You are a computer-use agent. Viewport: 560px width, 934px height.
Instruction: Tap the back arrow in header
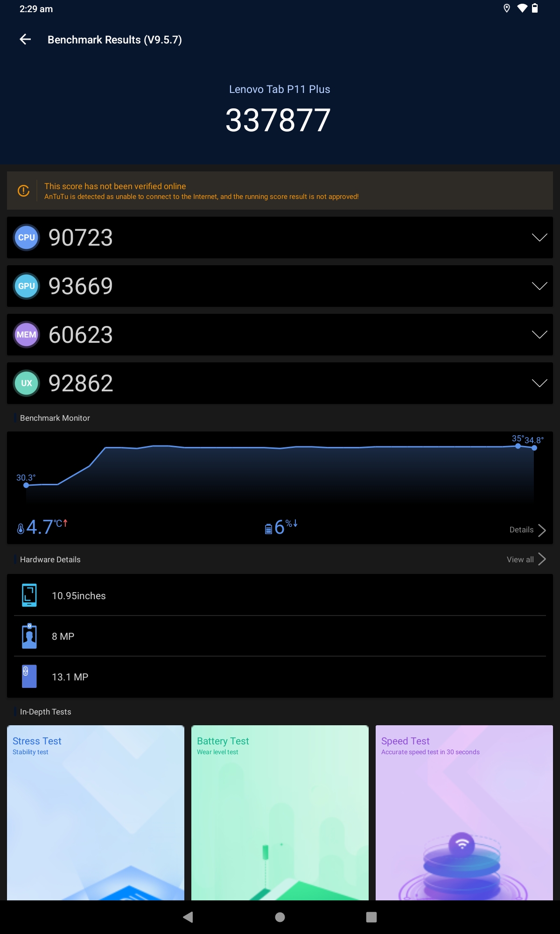click(x=25, y=40)
